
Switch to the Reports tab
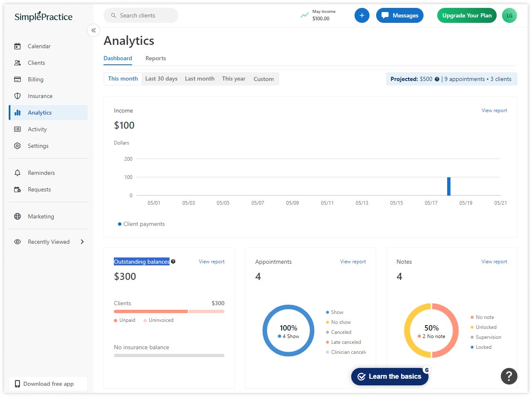click(x=155, y=58)
